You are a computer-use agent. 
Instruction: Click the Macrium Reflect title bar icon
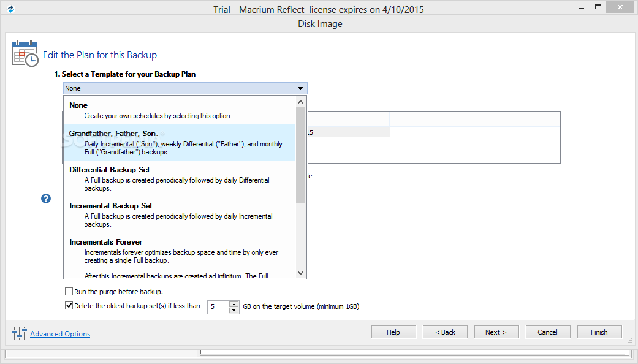[x=11, y=9]
